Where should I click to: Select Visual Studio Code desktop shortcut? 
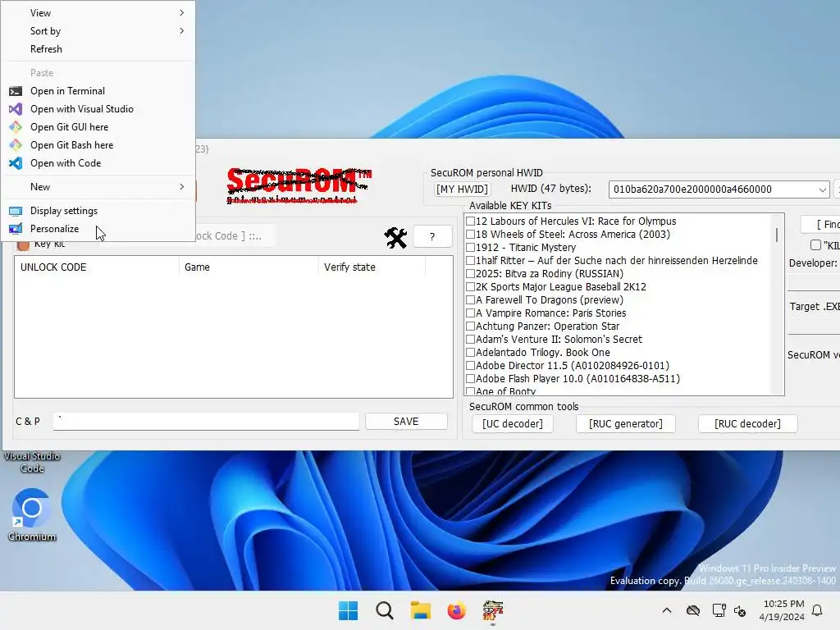tap(32, 462)
